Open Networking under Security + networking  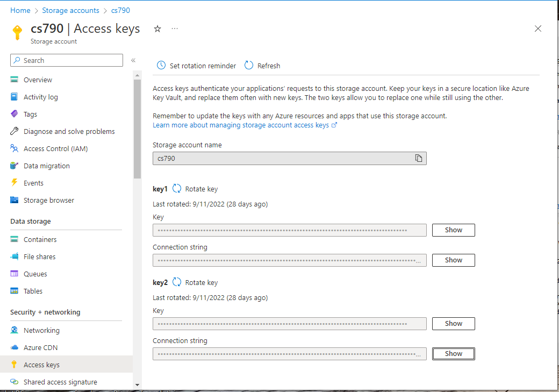[x=41, y=330]
